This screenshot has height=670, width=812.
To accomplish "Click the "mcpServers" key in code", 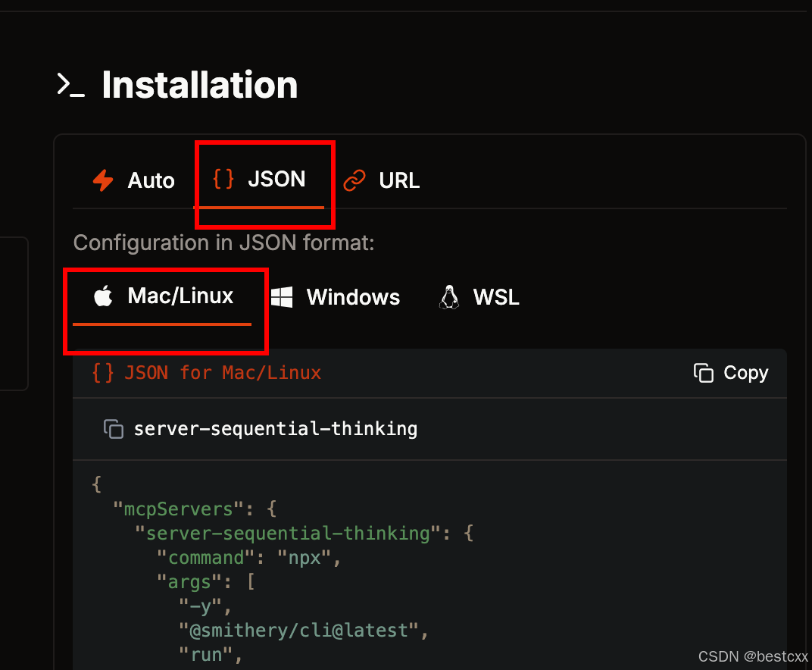I will point(178,509).
